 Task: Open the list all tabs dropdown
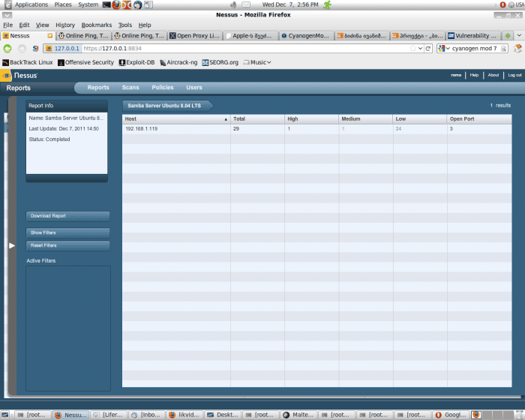(x=519, y=35)
